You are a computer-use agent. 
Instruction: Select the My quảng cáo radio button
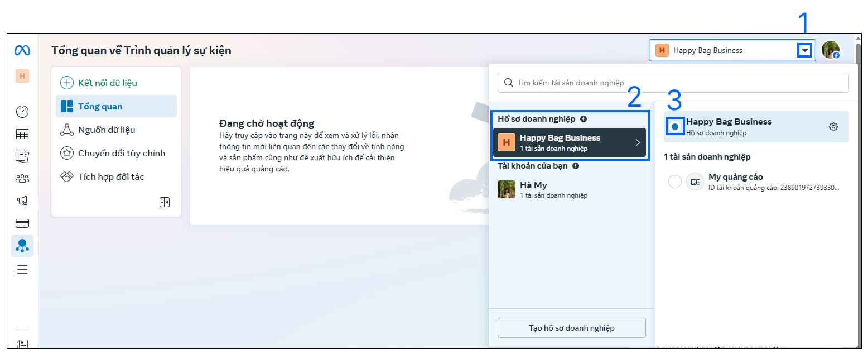click(x=675, y=182)
